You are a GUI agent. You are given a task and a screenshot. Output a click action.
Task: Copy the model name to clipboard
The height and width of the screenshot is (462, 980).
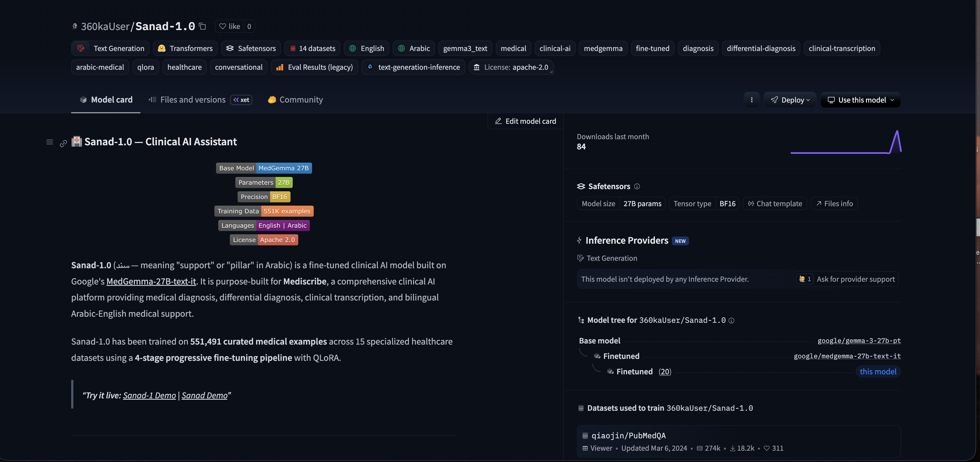203,26
